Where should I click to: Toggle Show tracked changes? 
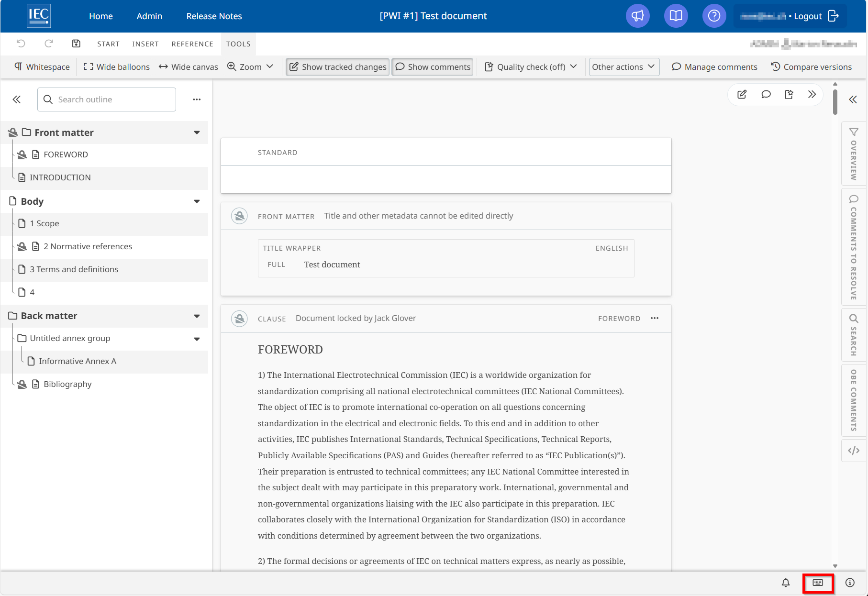point(338,67)
